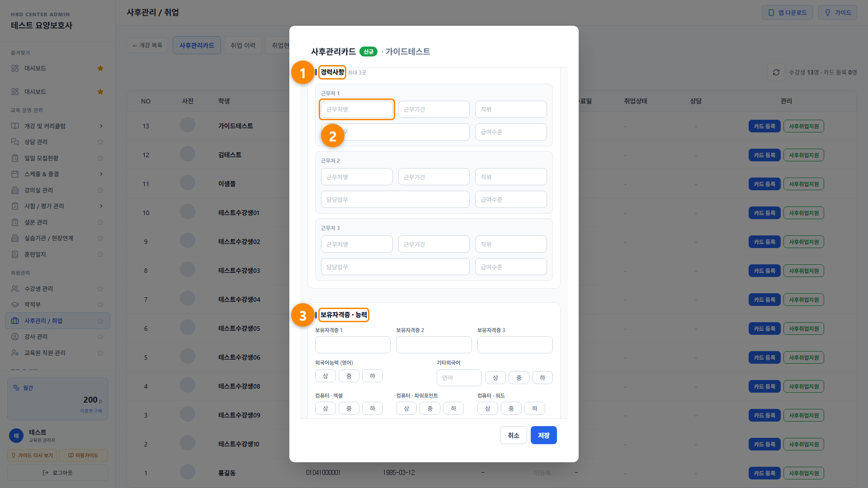Open 사후관리 / 취업 in sidebar

point(57,321)
